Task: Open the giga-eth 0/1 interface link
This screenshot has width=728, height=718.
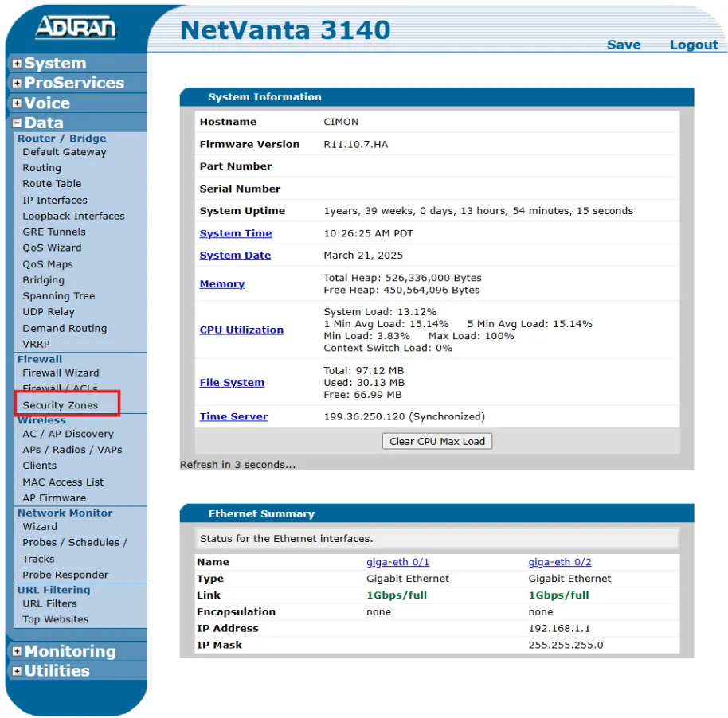Action: click(397, 562)
